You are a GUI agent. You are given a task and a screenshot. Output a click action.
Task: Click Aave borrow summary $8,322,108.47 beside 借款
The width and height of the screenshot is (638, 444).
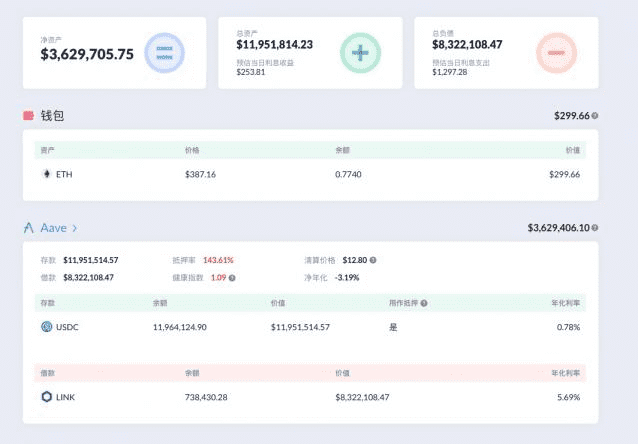(x=88, y=278)
